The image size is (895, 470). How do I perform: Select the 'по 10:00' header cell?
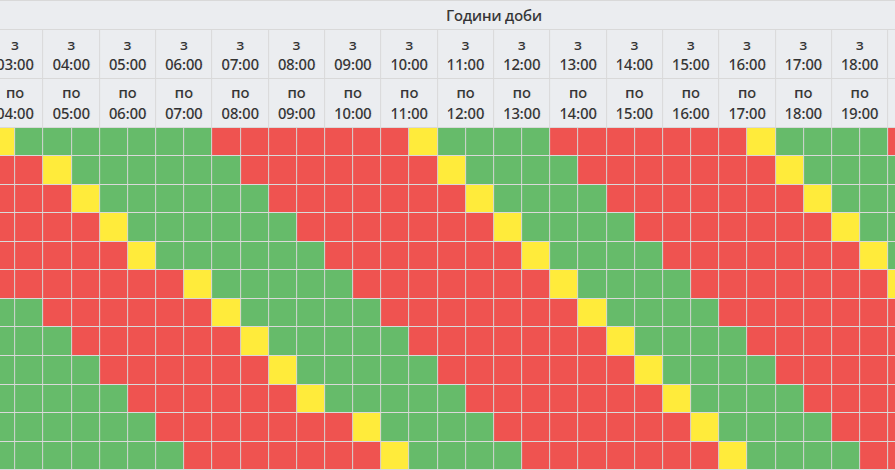tap(353, 103)
